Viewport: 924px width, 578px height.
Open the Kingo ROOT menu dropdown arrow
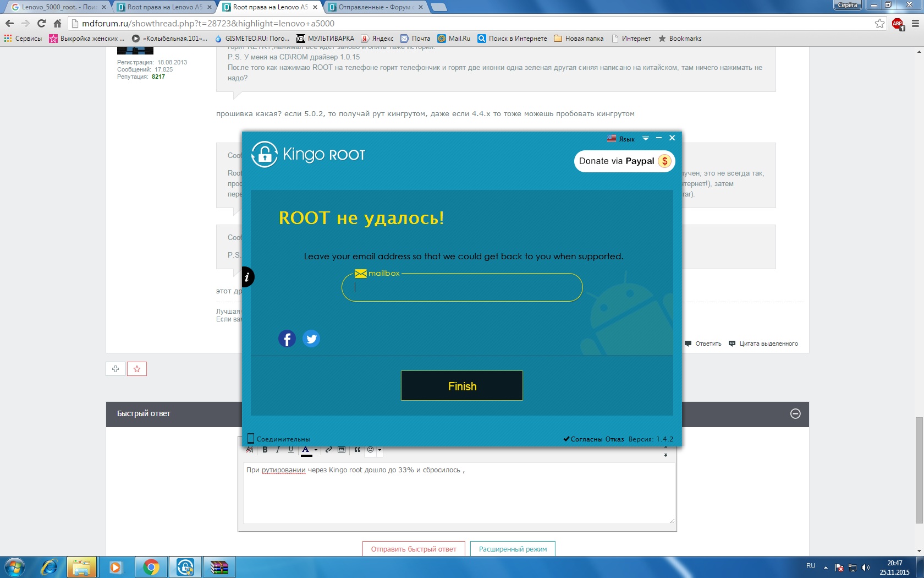click(x=646, y=138)
